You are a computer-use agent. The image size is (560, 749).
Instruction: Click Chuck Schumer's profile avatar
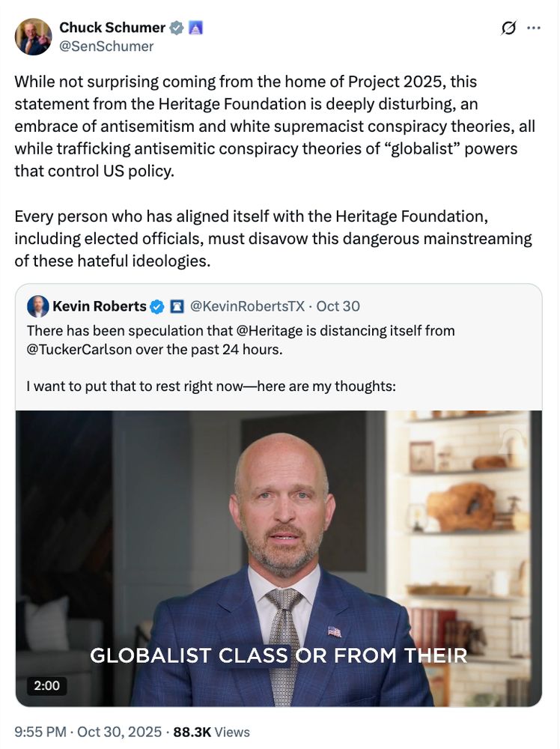[33, 36]
